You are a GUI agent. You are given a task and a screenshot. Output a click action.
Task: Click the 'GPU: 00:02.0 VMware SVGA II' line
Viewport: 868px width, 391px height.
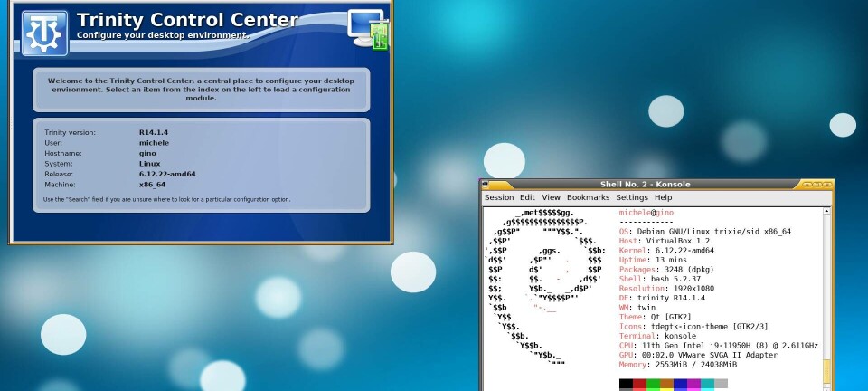(x=698, y=355)
